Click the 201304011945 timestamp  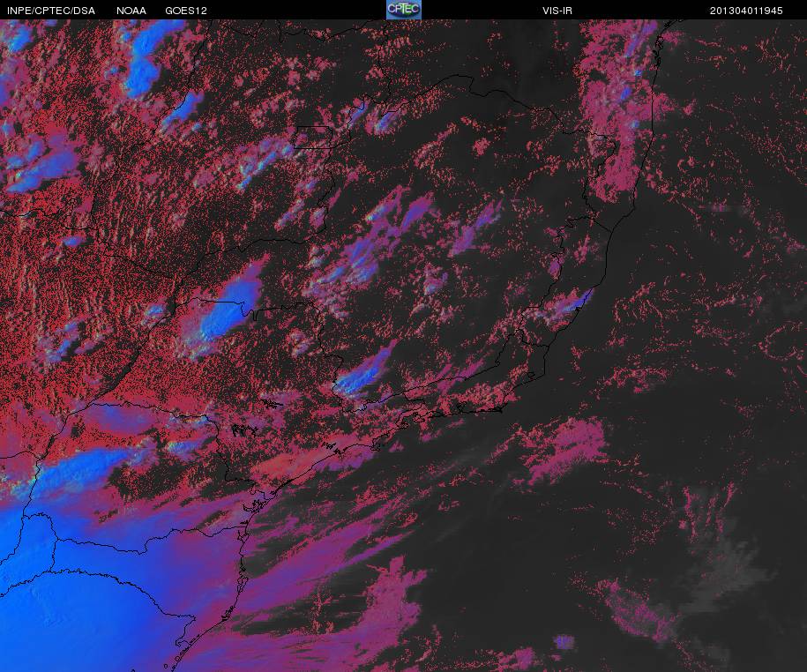(746, 11)
